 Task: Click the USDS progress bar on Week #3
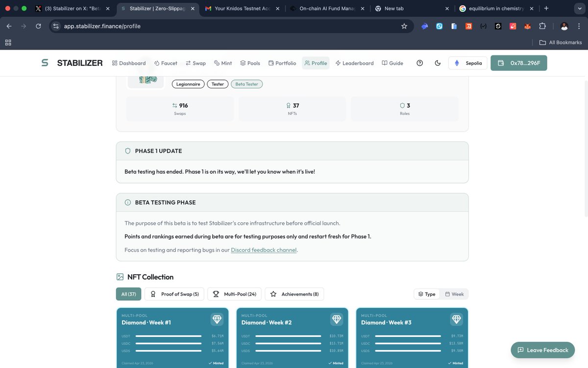[x=408, y=351]
